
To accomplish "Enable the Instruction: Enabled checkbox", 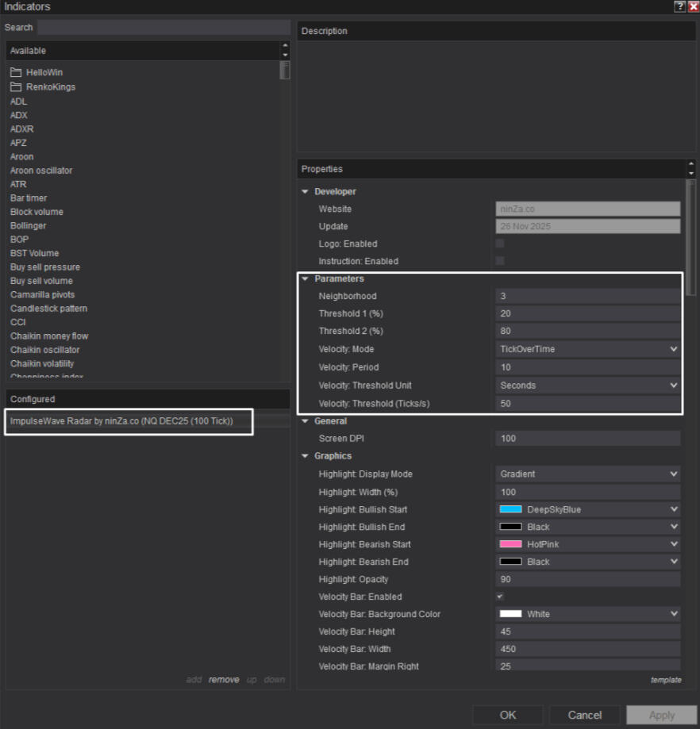I will [500, 261].
